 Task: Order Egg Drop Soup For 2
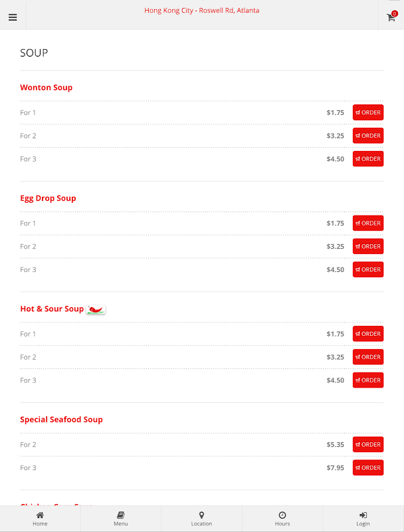(368, 246)
